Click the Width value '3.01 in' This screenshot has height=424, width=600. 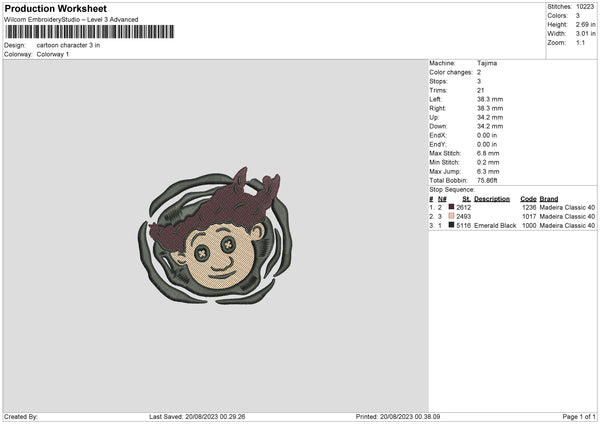585,34
